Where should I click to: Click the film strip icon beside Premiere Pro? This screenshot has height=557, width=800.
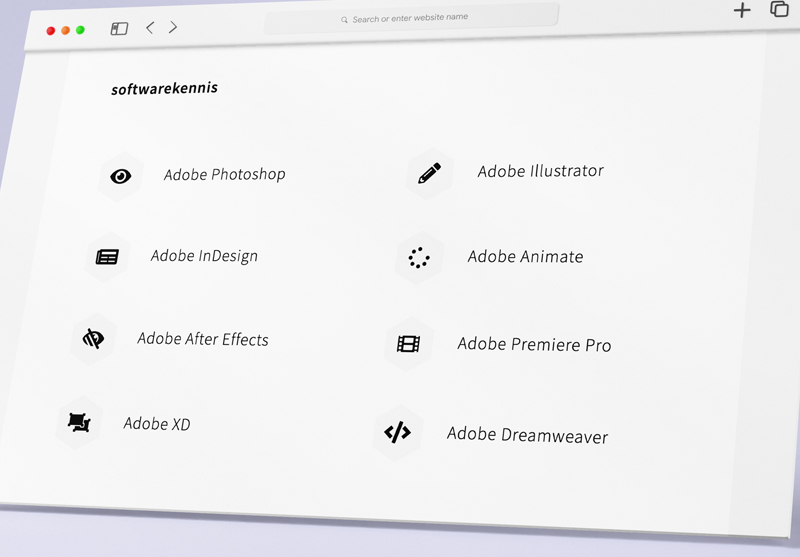point(409,344)
